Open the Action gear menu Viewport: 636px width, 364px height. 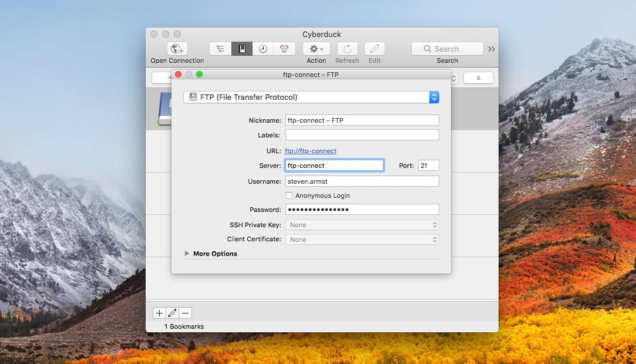(317, 49)
